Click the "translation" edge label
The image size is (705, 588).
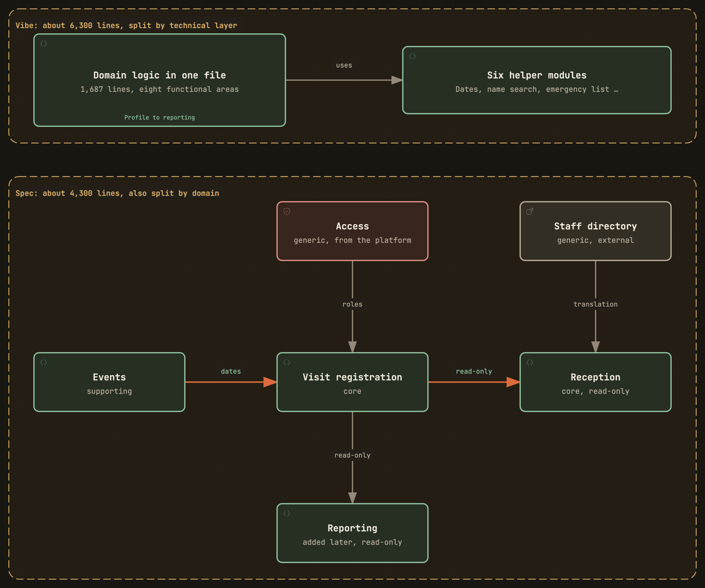(x=596, y=304)
